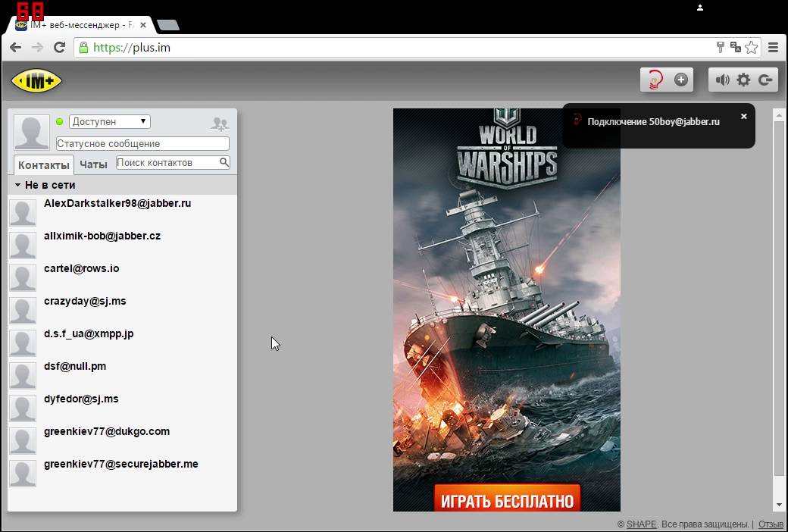The height and width of the screenshot is (532, 788).
Task: Click the Статусное сообщение field
Action: [x=142, y=143]
